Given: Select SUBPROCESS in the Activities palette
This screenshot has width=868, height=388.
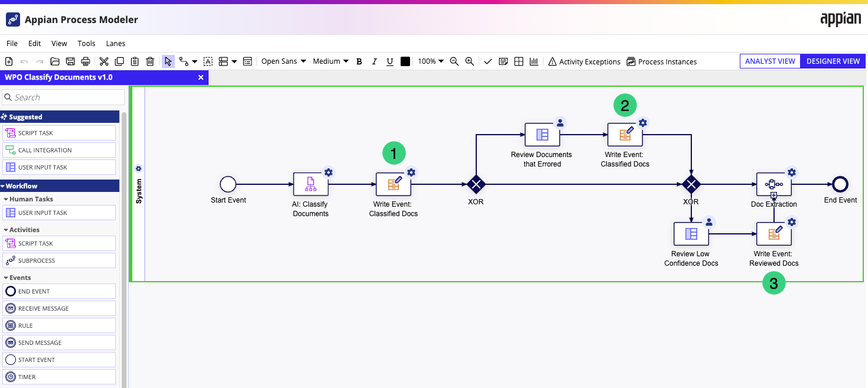Looking at the screenshot, I should tap(59, 260).
